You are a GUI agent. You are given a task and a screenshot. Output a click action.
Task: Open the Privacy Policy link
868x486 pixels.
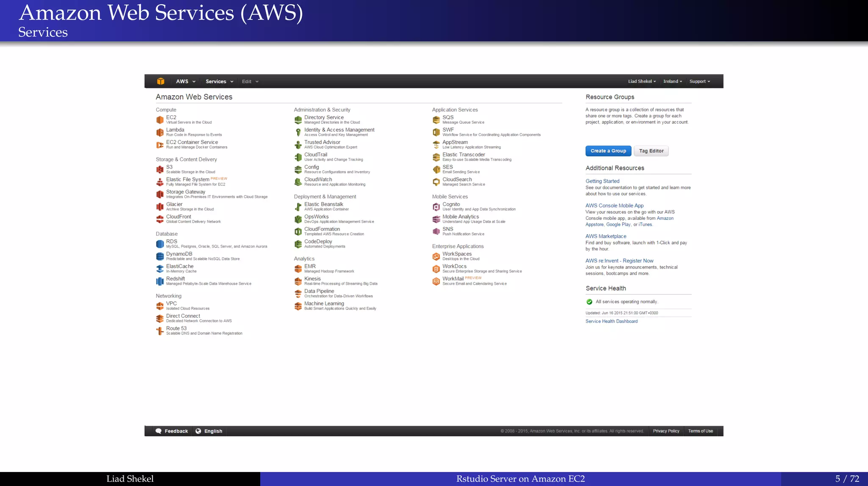coord(666,431)
